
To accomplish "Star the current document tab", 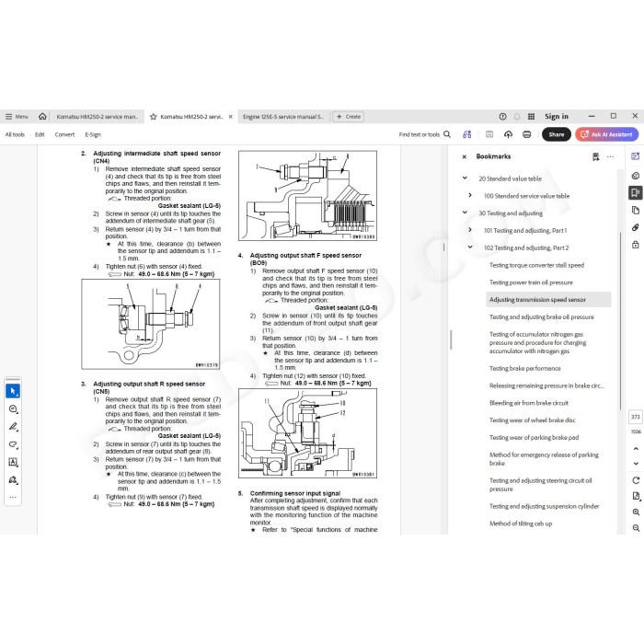I will (x=154, y=117).
